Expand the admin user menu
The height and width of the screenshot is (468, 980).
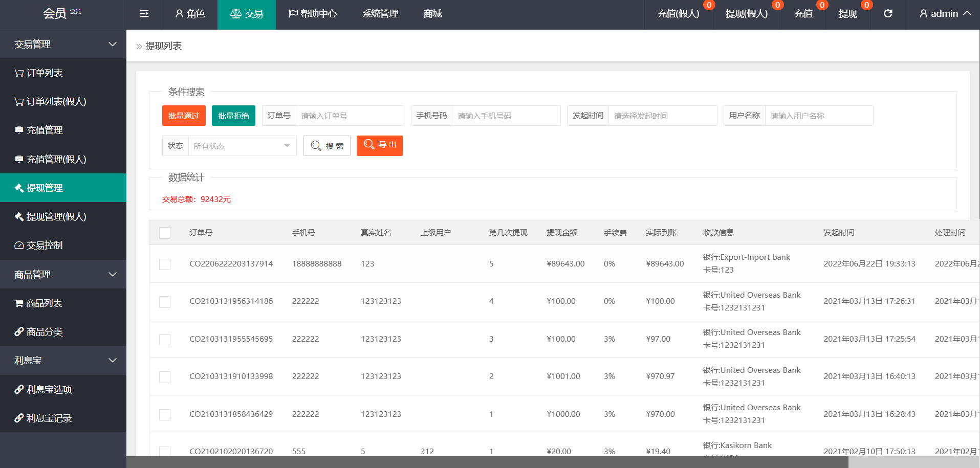(945, 14)
